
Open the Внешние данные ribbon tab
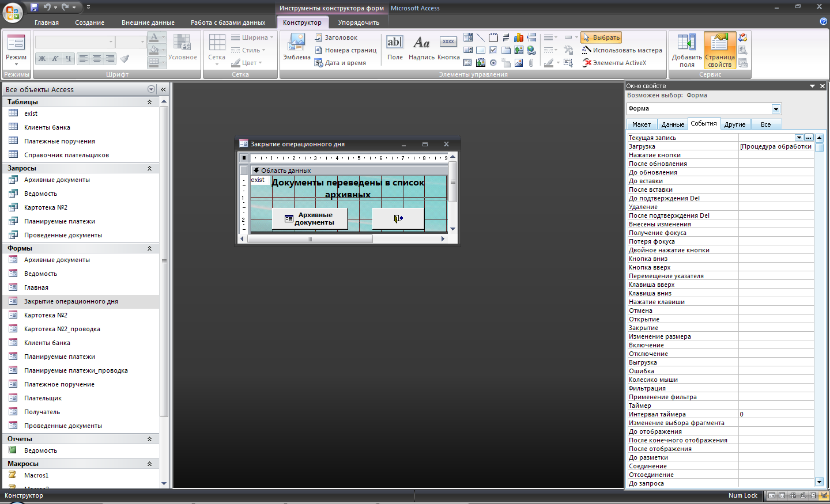point(148,22)
